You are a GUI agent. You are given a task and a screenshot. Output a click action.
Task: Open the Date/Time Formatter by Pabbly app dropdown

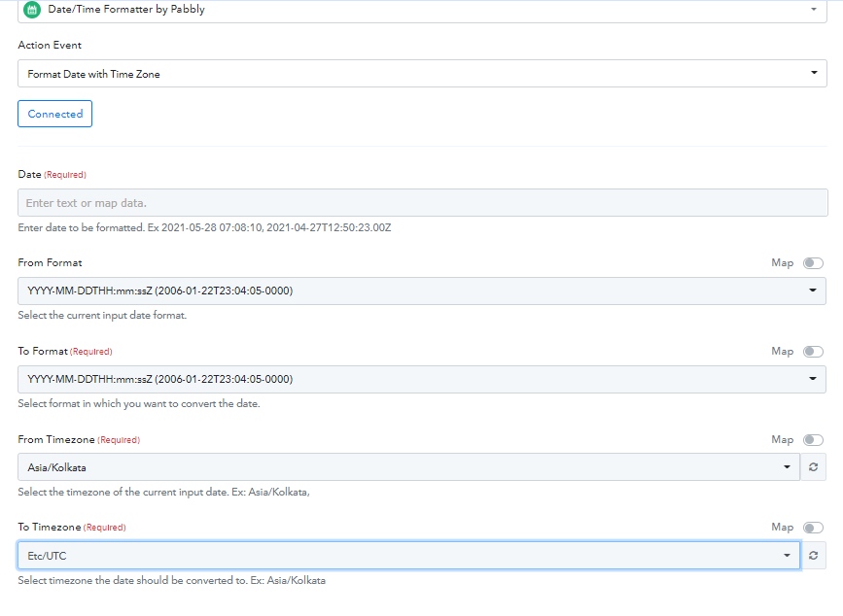coord(422,10)
